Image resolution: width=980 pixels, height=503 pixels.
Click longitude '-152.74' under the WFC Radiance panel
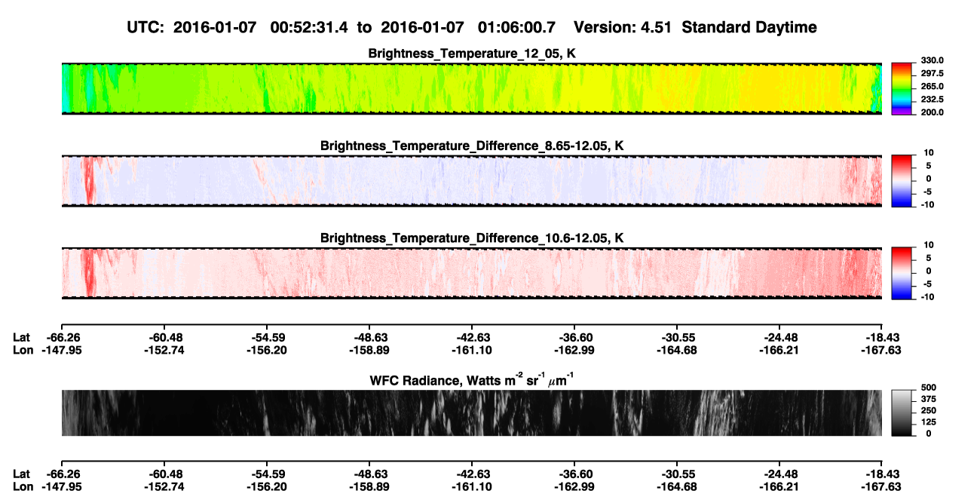click(x=163, y=486)
